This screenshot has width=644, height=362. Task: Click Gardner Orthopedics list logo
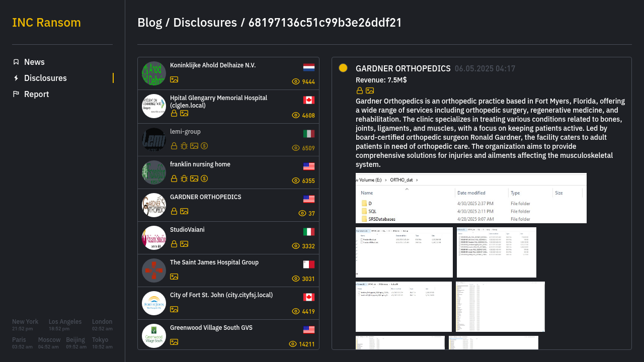click(x=154, y=205)
